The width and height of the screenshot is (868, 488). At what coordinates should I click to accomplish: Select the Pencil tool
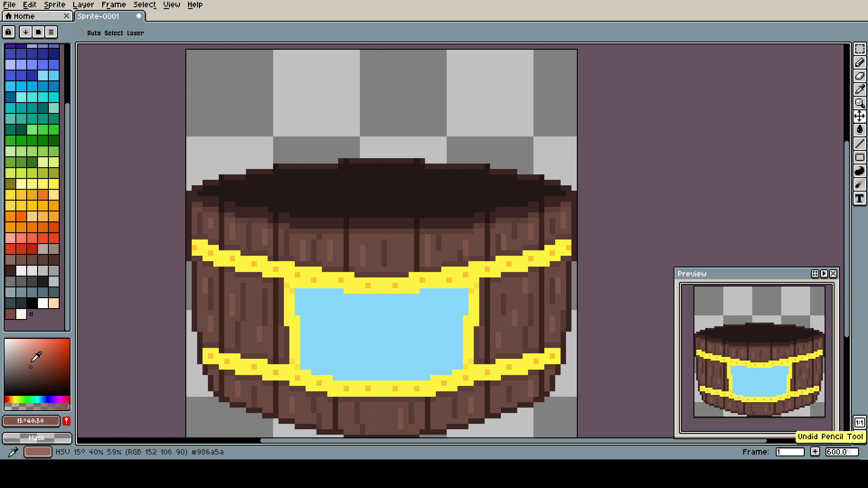point(859,62)
